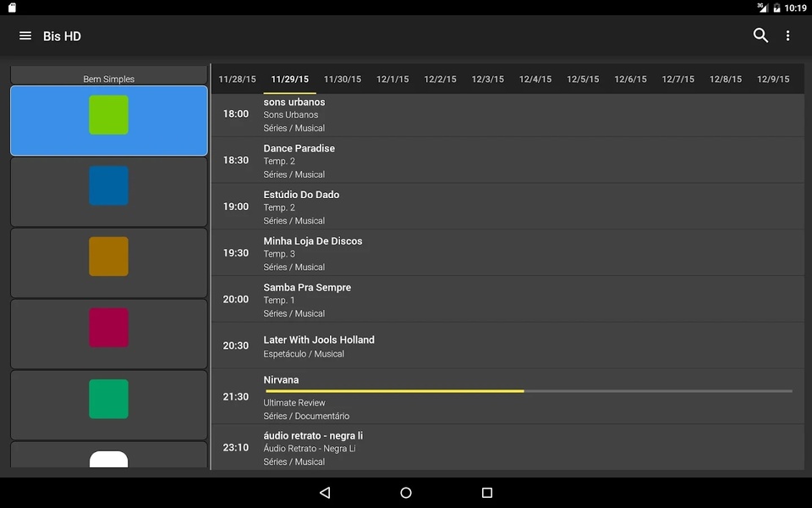Tap the battery status icon
The image size is (812, 508).
[x=776, y=8]
